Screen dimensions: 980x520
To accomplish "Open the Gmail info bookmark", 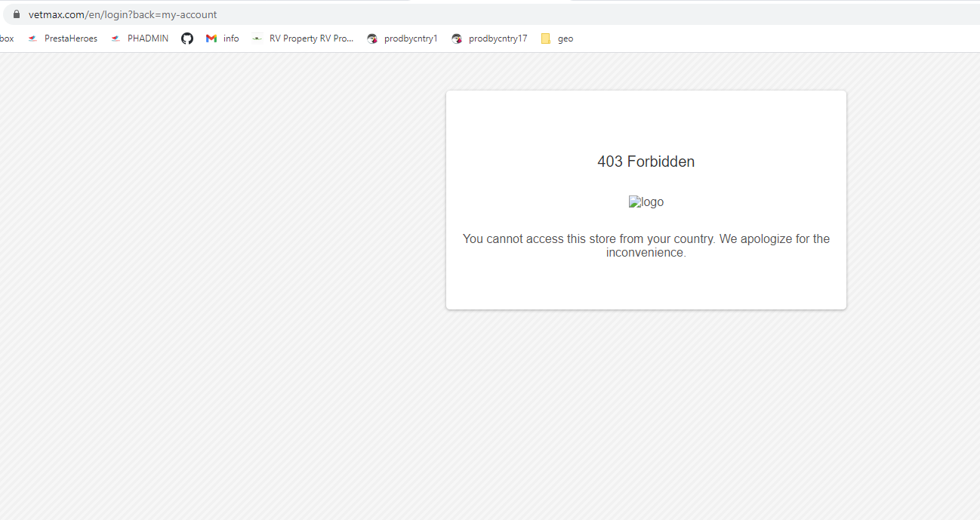I will [x=223, y=38].
